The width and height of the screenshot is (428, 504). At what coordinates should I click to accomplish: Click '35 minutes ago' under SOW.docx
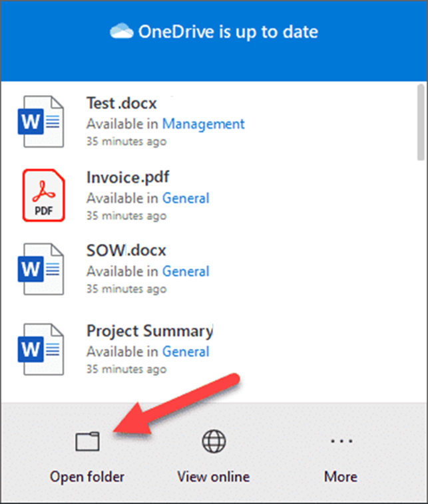[126, 289]
